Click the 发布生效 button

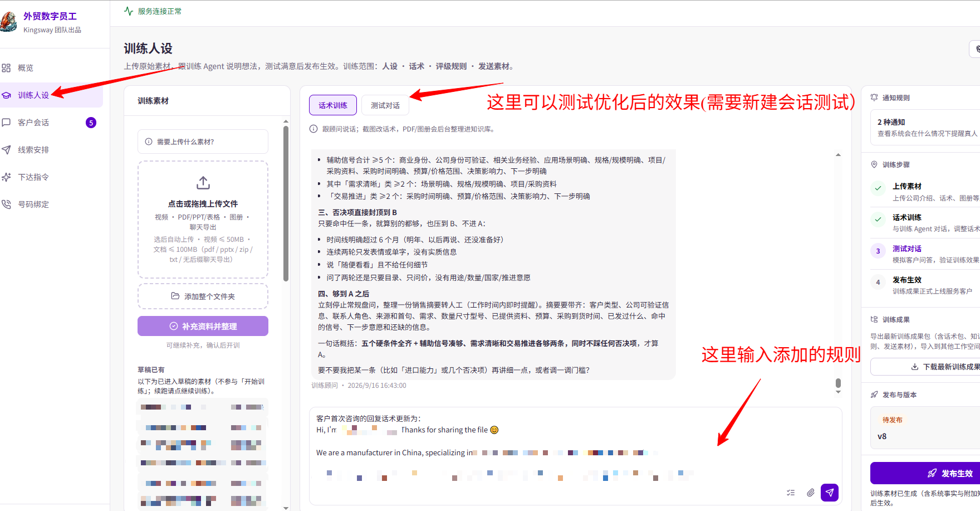(x=925, y=473)
